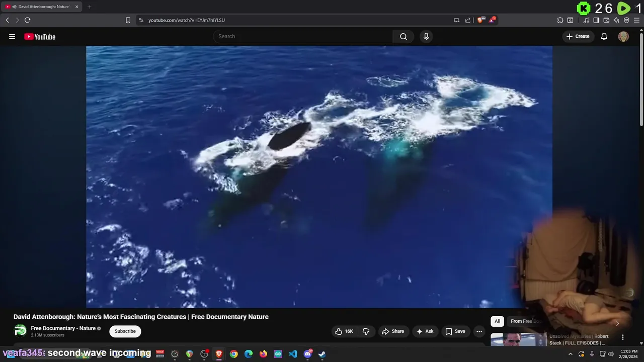Like the video (16K thumbs up)
This screenshot has width=644, height=362.
click(345, 331)
